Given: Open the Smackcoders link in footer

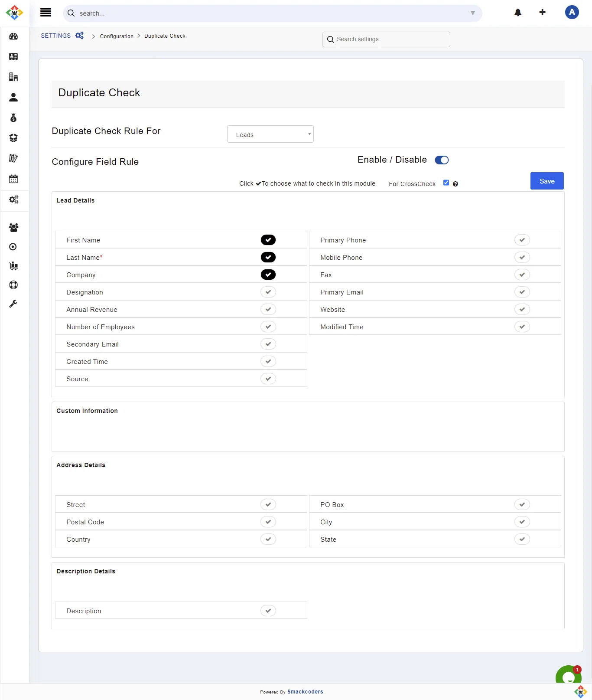Looking at the screenshot, I should (305, 692).
